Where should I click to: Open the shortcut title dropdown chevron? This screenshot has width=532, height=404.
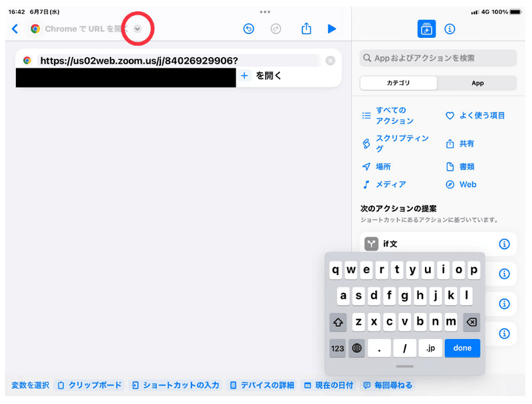138,29
